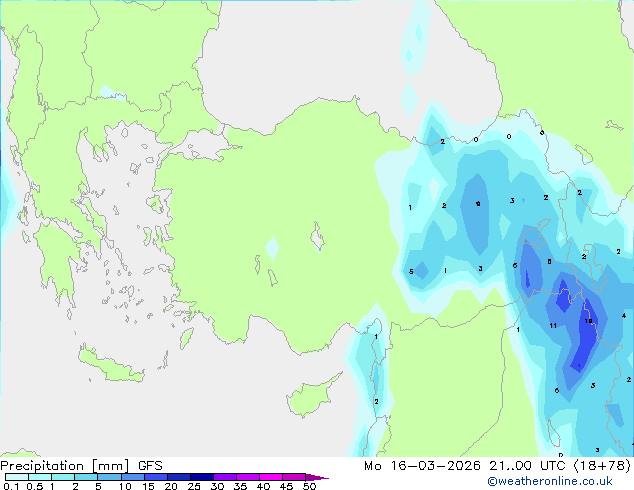Image resolution: width=634 pixels, height=490 pixels.
Task: Click the "[mm]" unit label
Action: pos(111,466)
